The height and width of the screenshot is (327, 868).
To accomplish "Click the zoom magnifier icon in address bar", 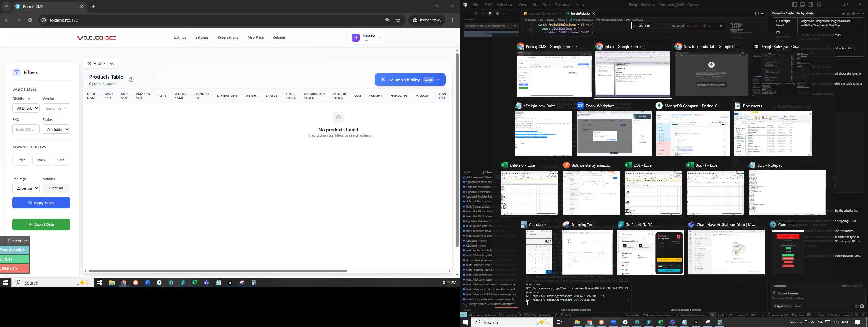I will click(387, 20).
